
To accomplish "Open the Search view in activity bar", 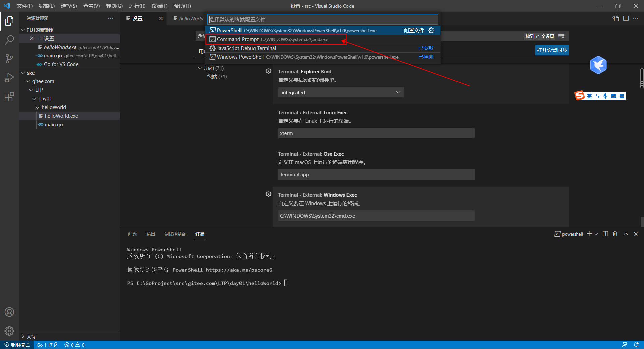I will pyautogui.click(x=9, y=40).
